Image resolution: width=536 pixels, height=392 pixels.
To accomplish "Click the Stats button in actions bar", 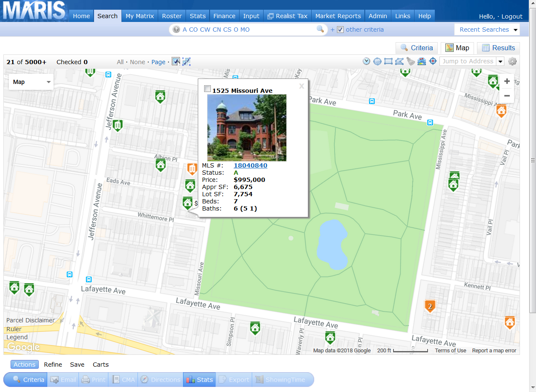I will (x=199, y=380).
